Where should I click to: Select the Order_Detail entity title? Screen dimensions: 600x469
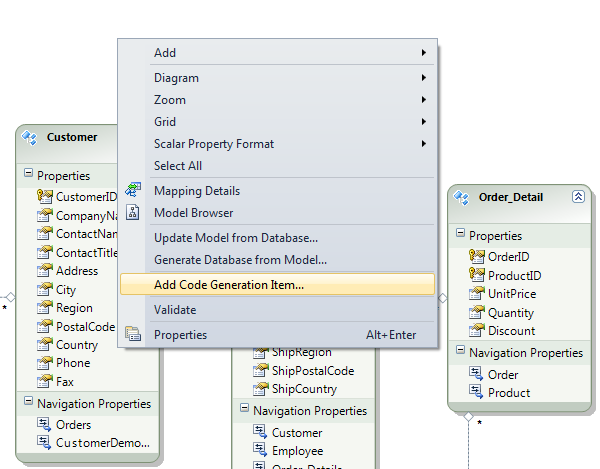(511, 197)
